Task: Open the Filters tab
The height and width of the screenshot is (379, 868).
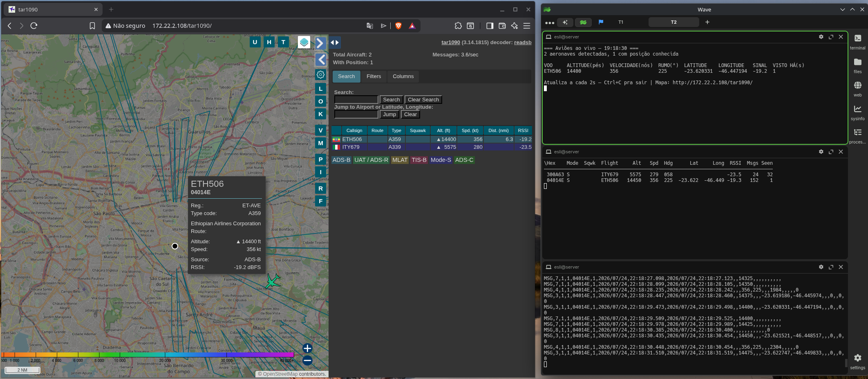Action: point(374,76)
